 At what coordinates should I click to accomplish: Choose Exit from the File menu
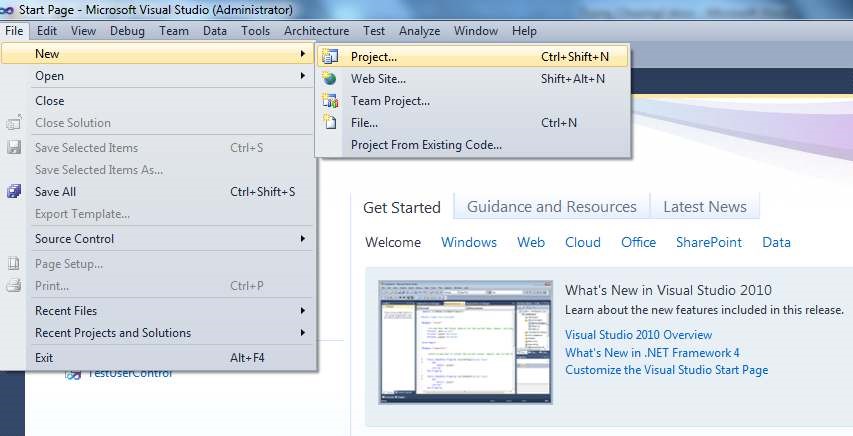(44, 358)
